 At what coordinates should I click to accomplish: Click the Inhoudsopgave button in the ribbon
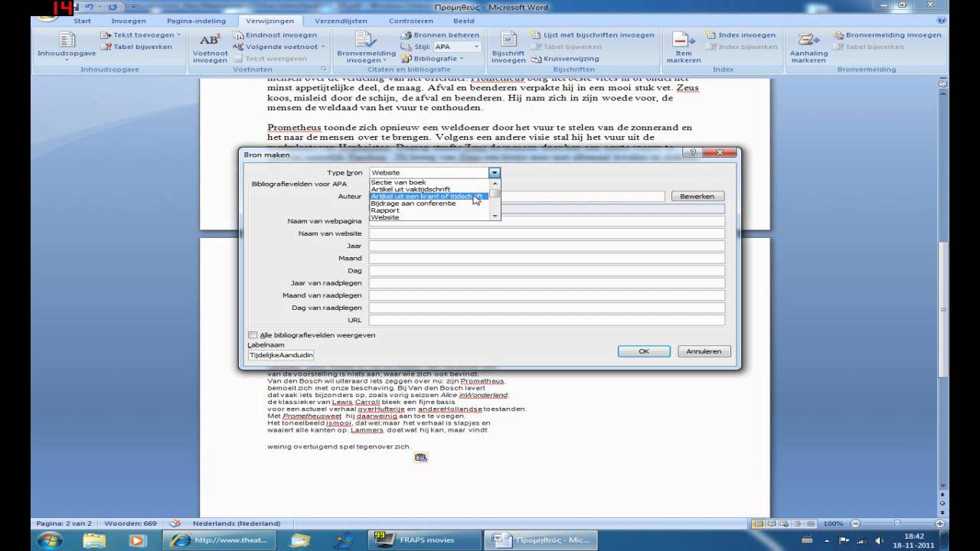67,47
